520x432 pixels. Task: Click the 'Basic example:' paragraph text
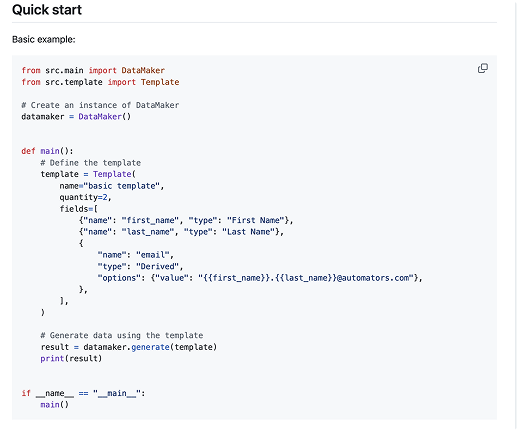44,39
